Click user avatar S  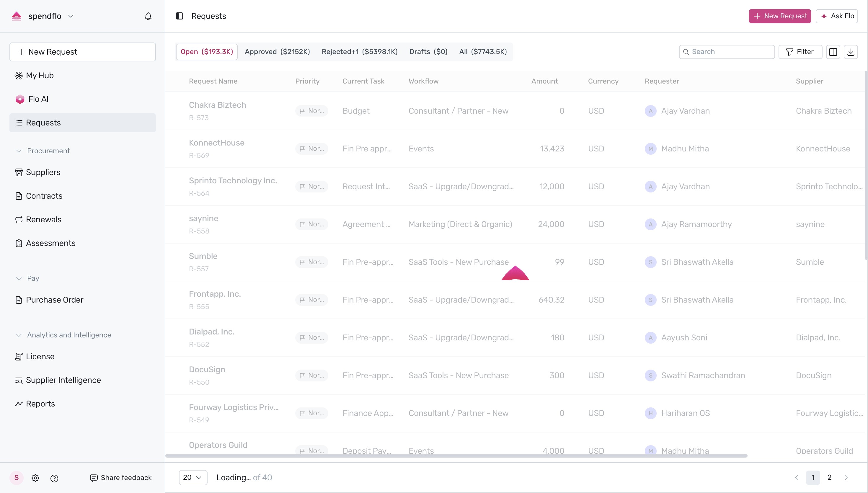click(16, 478)
